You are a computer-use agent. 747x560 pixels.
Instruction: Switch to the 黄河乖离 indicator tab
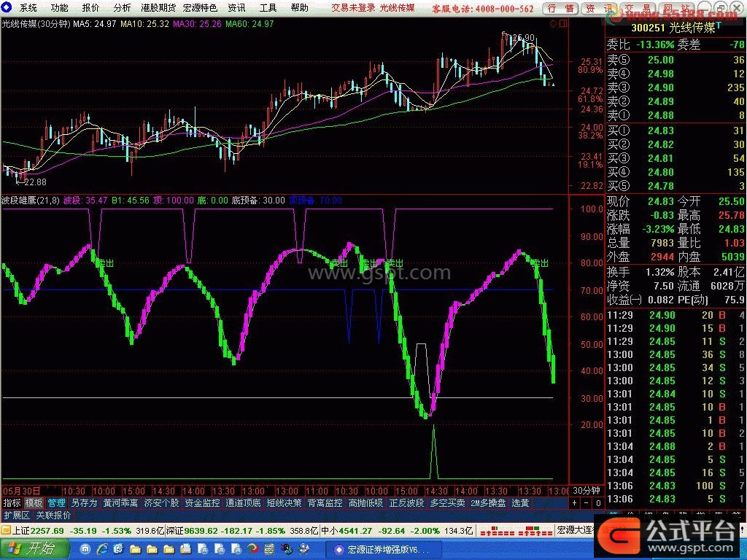click(x=121, y=503)
